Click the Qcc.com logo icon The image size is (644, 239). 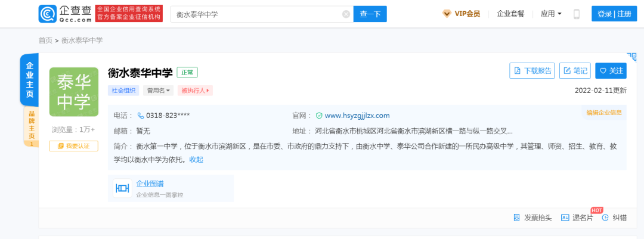click(x=48, y=14)
